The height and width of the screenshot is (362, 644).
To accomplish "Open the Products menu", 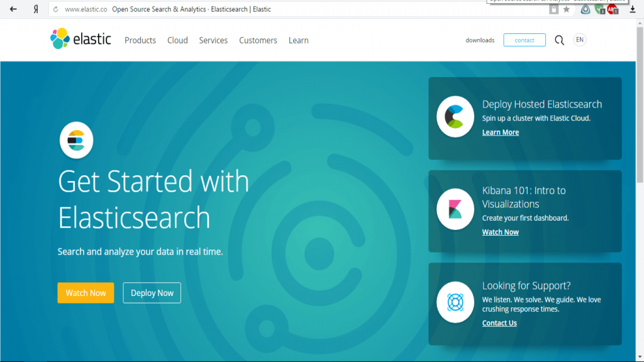I will (x=140, y=40).
